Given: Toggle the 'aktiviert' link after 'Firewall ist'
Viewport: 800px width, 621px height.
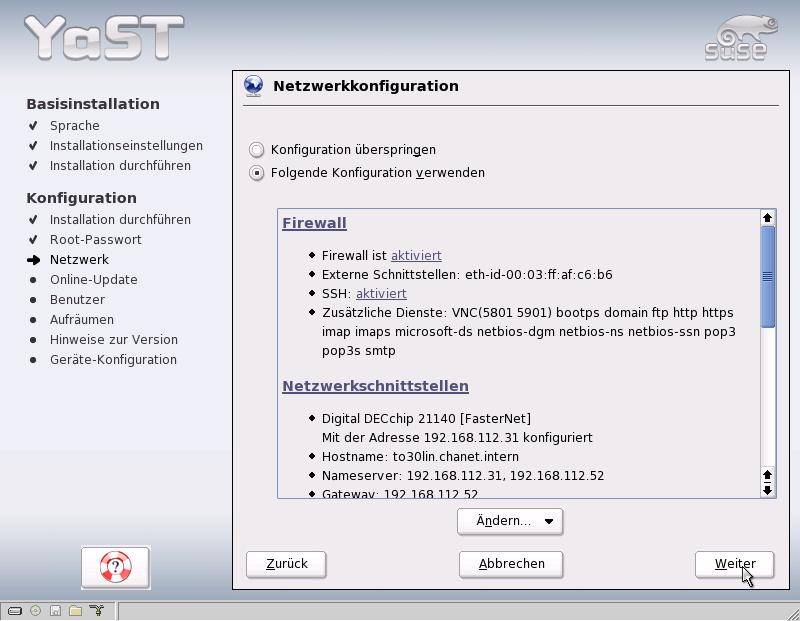Looking at the screenshot, I should [x=416, y=256].
